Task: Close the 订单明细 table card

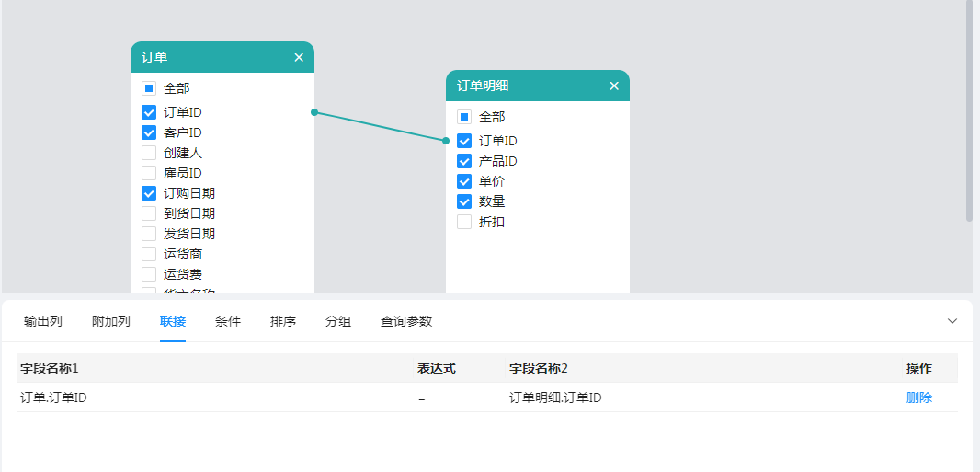Action: point(614,86)
